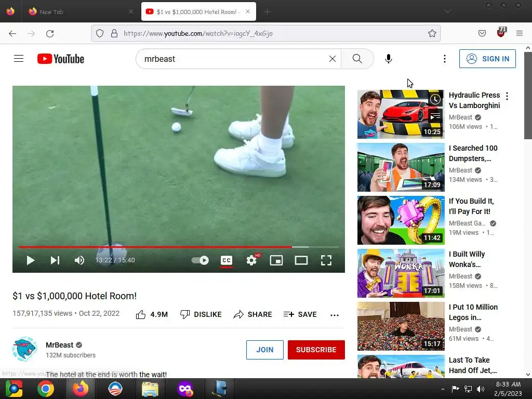Clear the search box with the X
Screen dimensions: 532x399
[332, 59]
